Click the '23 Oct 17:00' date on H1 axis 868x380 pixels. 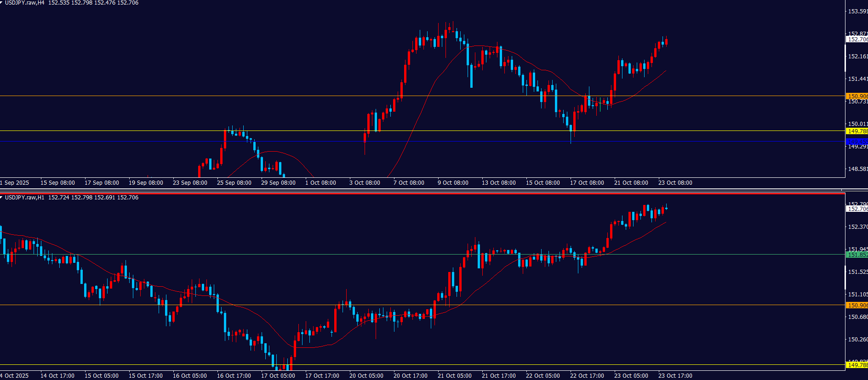click(675, 376)
